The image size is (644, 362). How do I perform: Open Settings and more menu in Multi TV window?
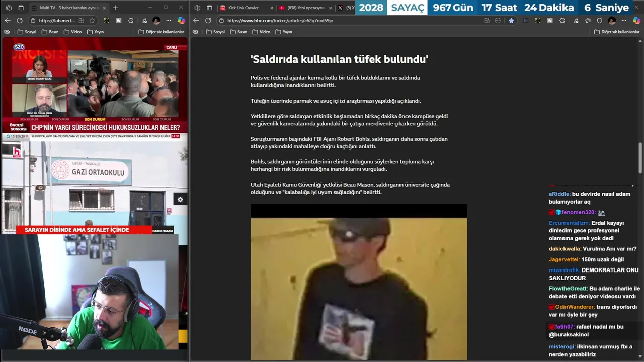tap(169, 20)
